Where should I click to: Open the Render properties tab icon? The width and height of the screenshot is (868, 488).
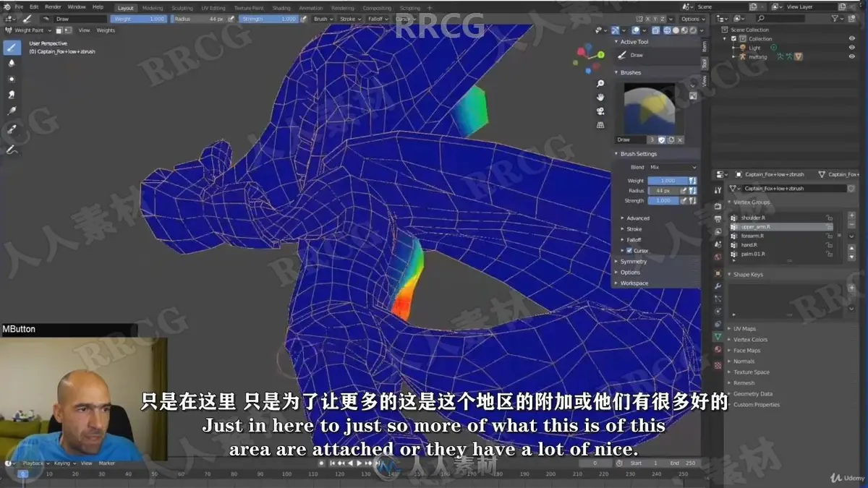[718, 206]
